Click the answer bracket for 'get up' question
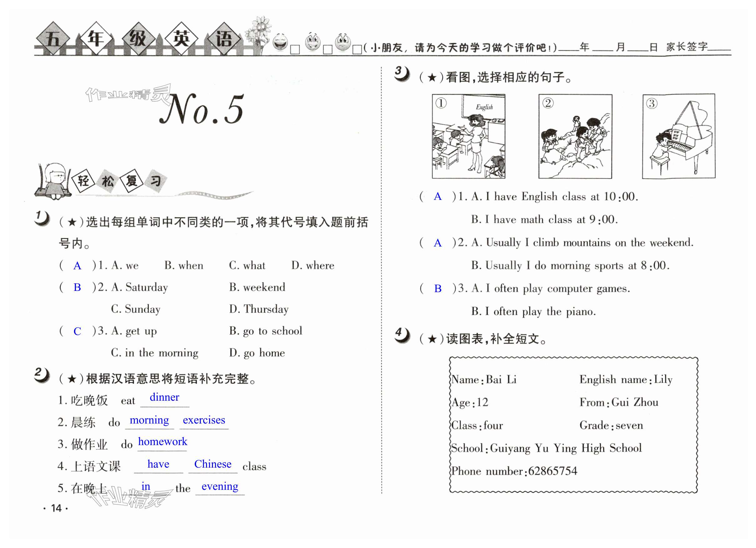The width and height of the screenshot is (756, 548). point(77,331)
